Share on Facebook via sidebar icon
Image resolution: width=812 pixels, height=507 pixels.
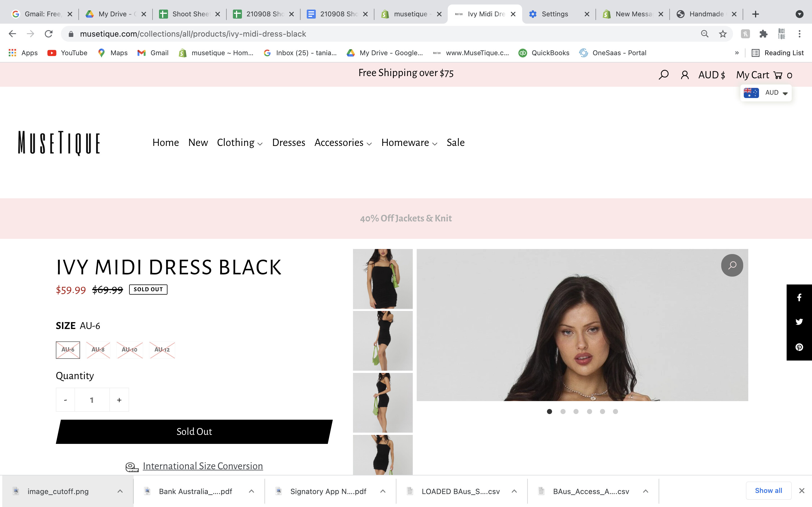click(x=799, y=297)
